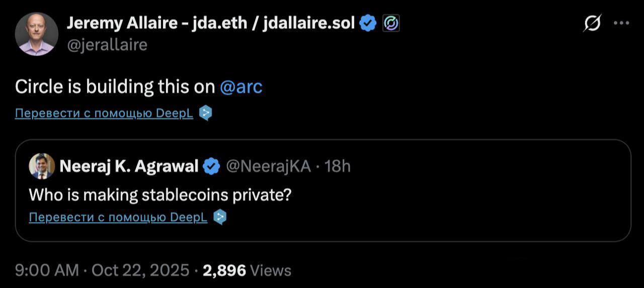This screenshot has height=288, width=644.
Task: Click the 9:00 AM · Oct 22, 2025 timestamp
Action: tap(102, 270)
